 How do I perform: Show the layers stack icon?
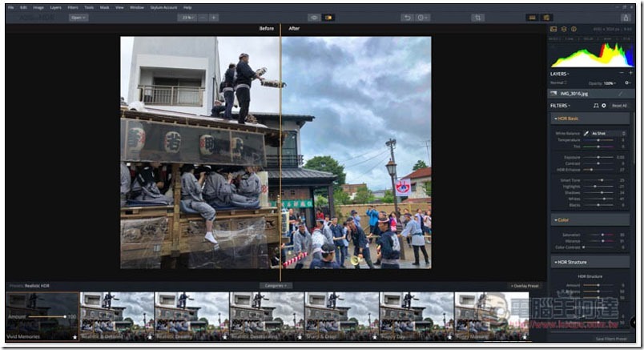(564, 29)
